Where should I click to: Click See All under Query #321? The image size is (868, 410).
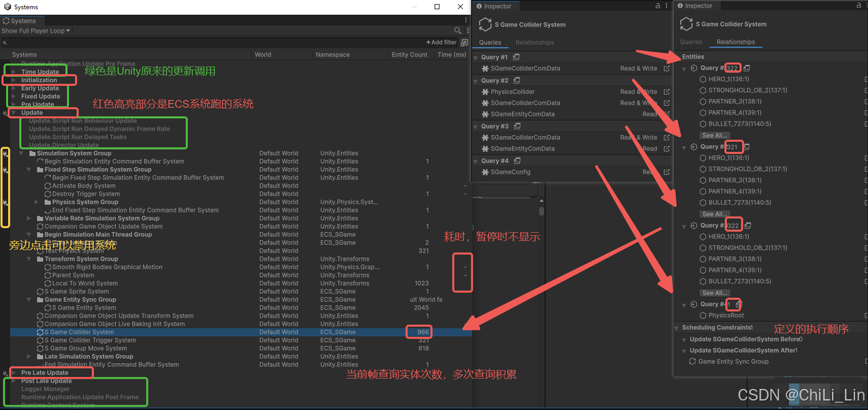coord(715,215)
